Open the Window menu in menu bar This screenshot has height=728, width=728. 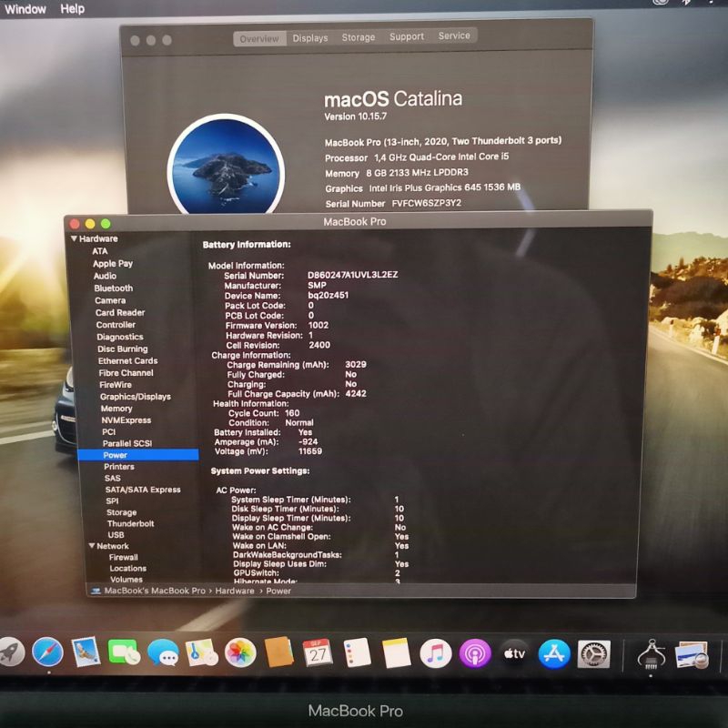(25, 9)
